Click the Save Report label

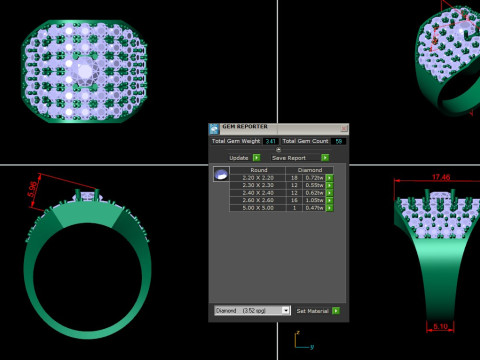tap(289, 158)
